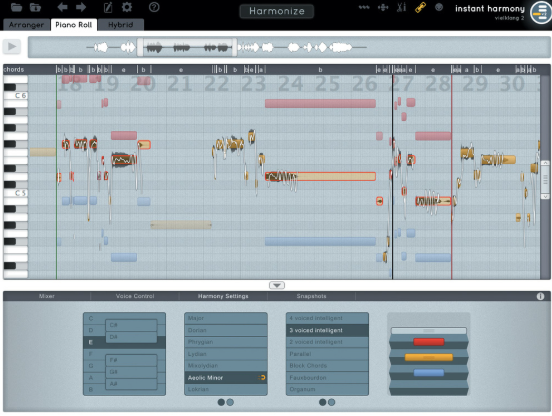
Task: Click the instant harmony logo icon
Action: (541, 13)
